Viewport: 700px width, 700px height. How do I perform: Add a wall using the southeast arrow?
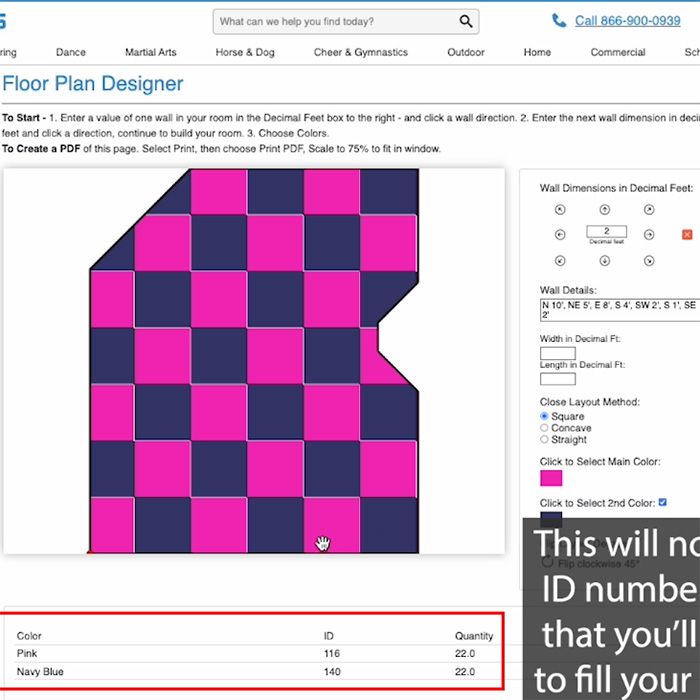click(x=649, y=261)
